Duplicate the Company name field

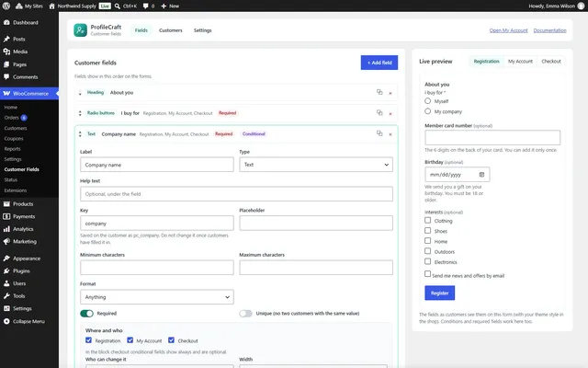pos(379,133)
